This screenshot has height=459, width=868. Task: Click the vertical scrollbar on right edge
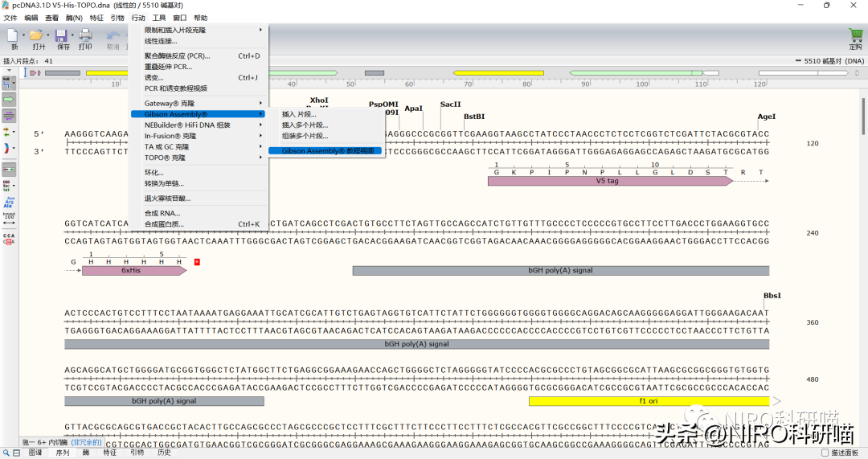click(x=863, y=121)
